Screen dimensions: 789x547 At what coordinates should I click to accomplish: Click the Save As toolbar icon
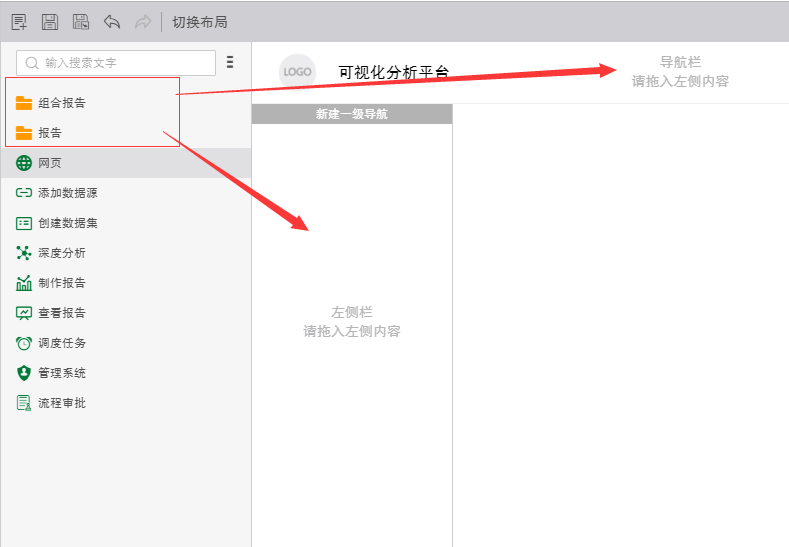tap(81, 21)
